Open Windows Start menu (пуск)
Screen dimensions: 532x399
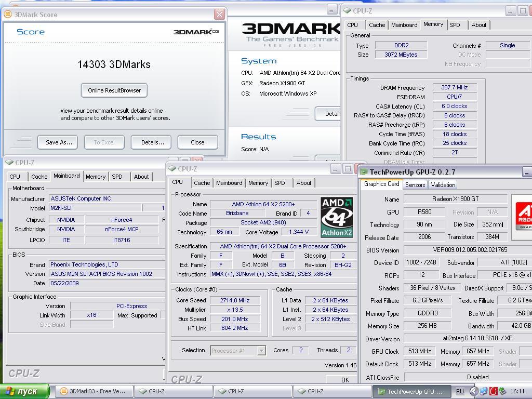click(25, 391)
